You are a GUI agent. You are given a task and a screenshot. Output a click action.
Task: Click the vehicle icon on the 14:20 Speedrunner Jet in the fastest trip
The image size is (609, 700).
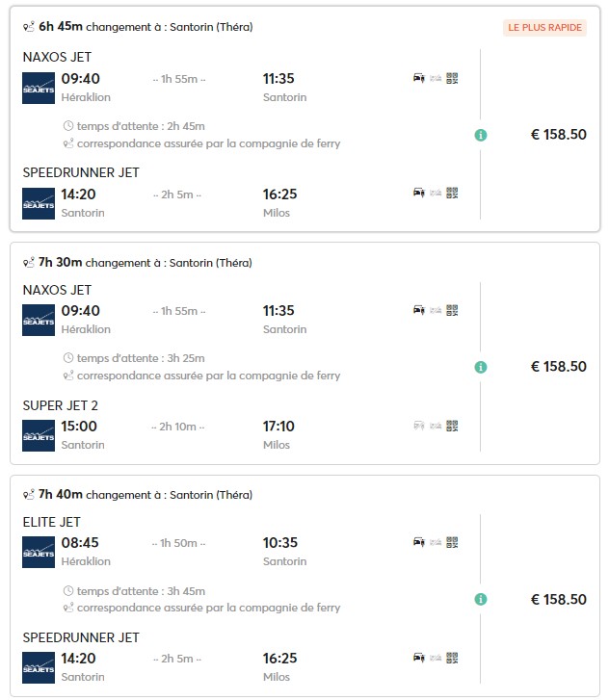tap(419, 194)
